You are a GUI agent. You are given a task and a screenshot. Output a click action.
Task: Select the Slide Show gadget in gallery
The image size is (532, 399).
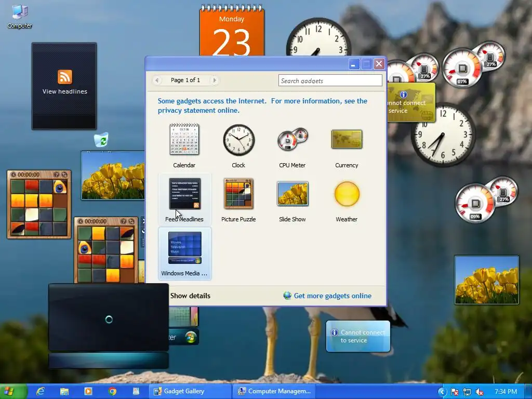pyautogui.click(x=292, y=199)
